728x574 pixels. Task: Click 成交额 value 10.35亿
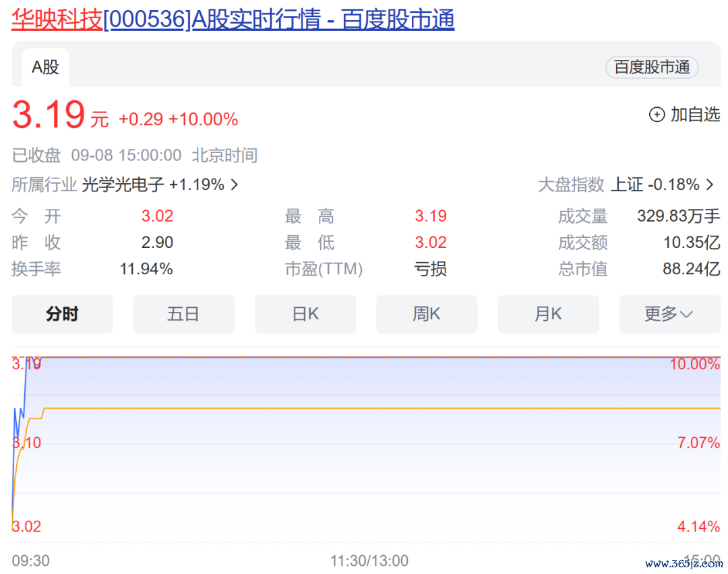tap(692, 243)
